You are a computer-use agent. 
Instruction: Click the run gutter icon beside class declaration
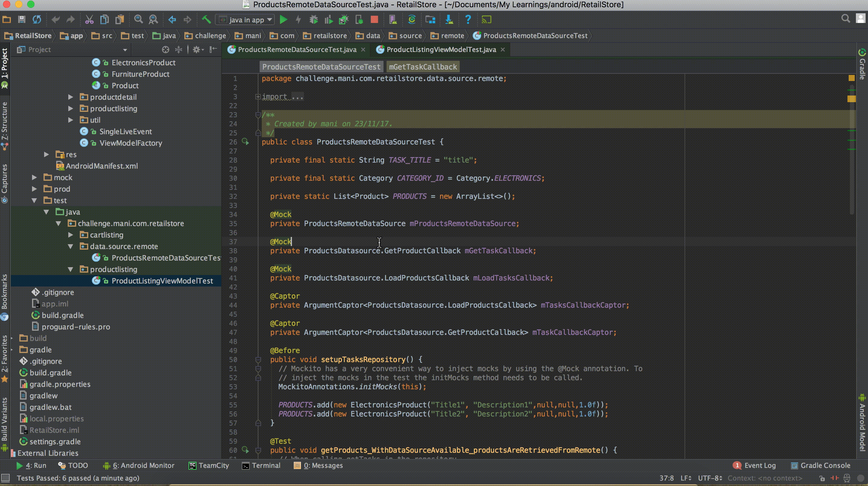point(245,142)
